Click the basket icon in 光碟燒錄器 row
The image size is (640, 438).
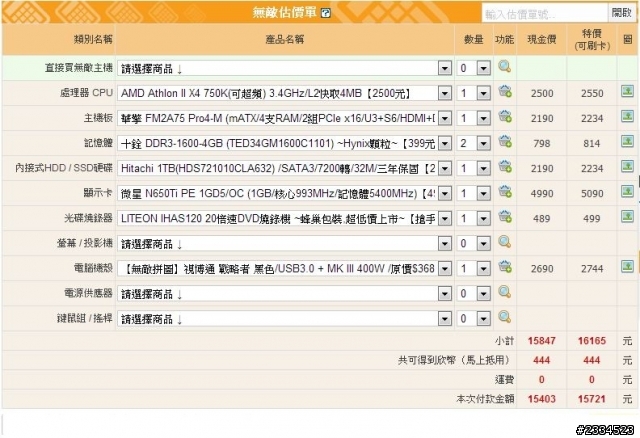[x=505, y=217]
